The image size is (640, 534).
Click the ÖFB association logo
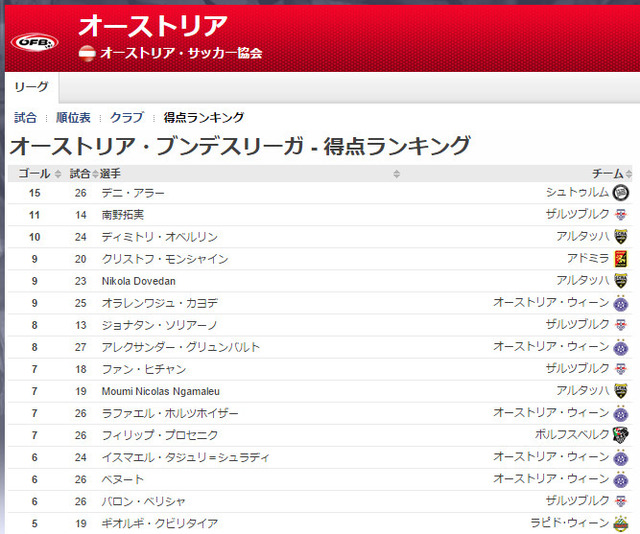coord(34,42)
